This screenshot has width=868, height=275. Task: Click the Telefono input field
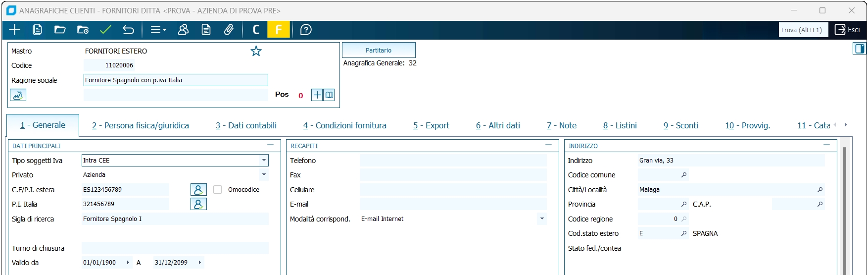pos(453,160)
